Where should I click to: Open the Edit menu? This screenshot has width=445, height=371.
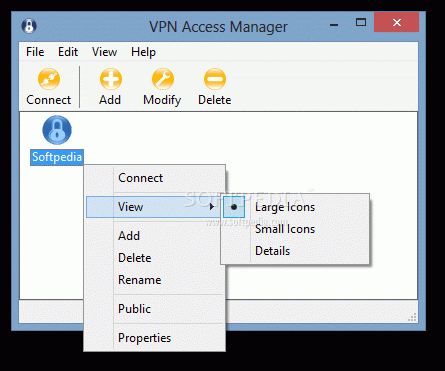(68, 52)
